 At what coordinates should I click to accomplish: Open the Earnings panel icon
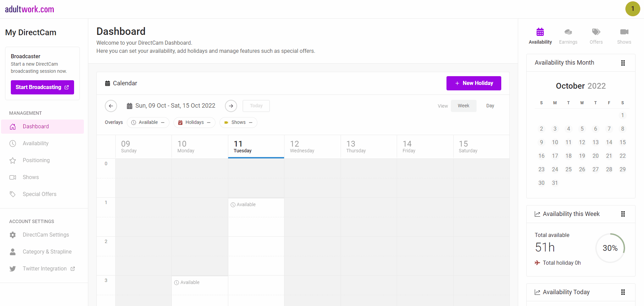[568, 32]
